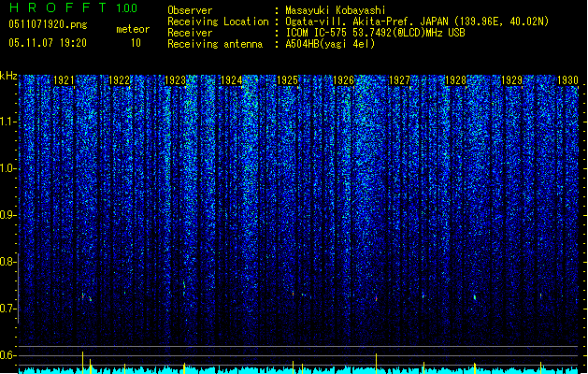
Task: Click the red meteor echo between 1926 and 1927
Action: 376,298
